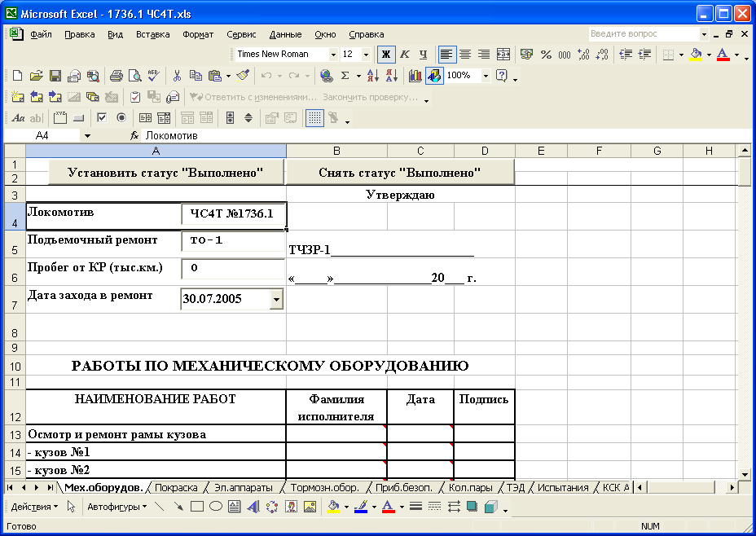Expand Paste options dropdown arrow
This screenshot has width=756, height=536.
[x=228, y=76]
